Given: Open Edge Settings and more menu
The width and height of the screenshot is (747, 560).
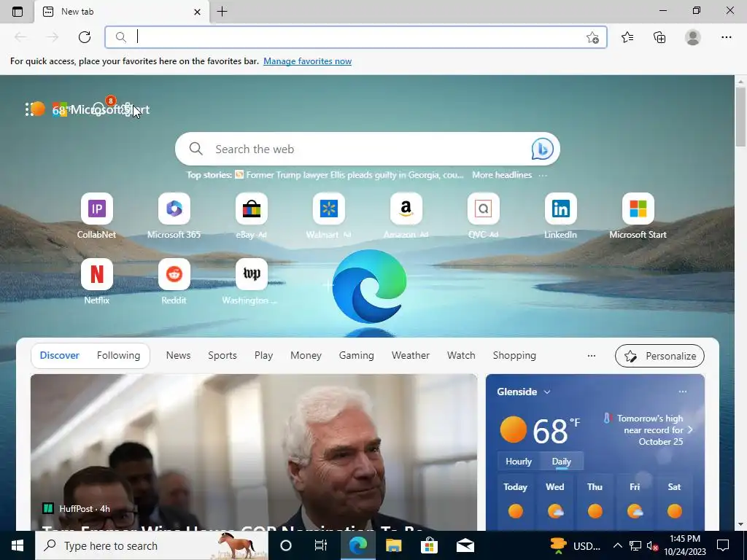Looking at the screenshot, I should click(726, 37).
